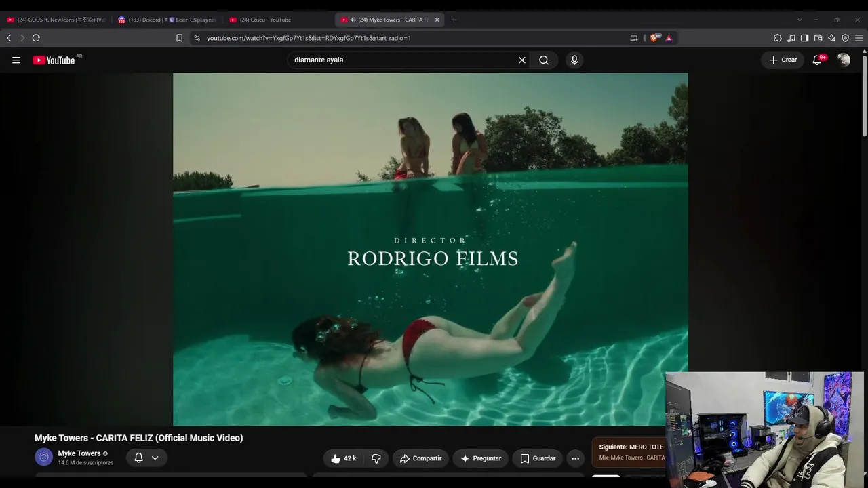Open the media control music note icon

point(791,38)
